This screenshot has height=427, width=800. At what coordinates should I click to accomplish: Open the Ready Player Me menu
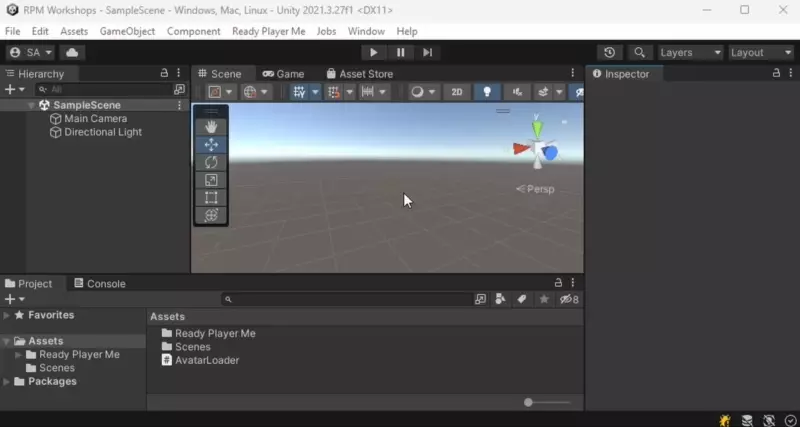tap(268, 31)
